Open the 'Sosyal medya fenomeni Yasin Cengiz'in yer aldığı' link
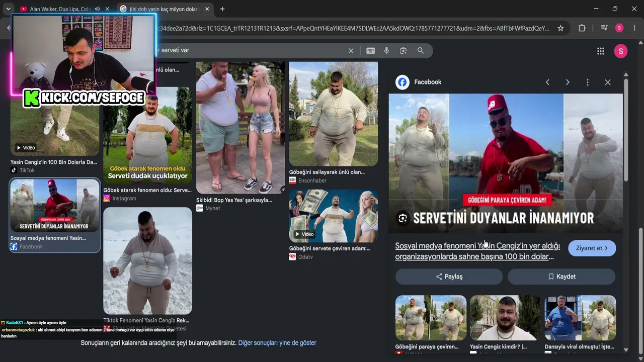 (477, 251)
